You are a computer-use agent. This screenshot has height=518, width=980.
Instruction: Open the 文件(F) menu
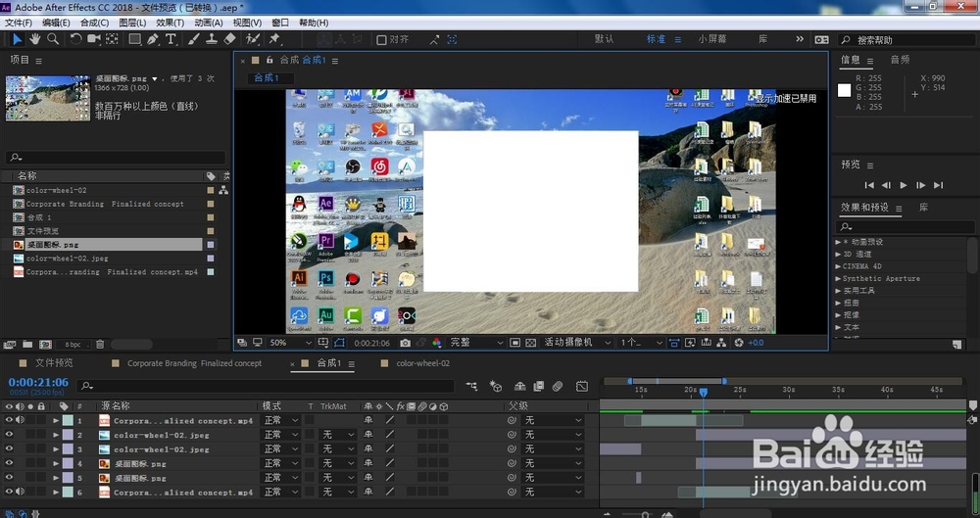point(18,23)
